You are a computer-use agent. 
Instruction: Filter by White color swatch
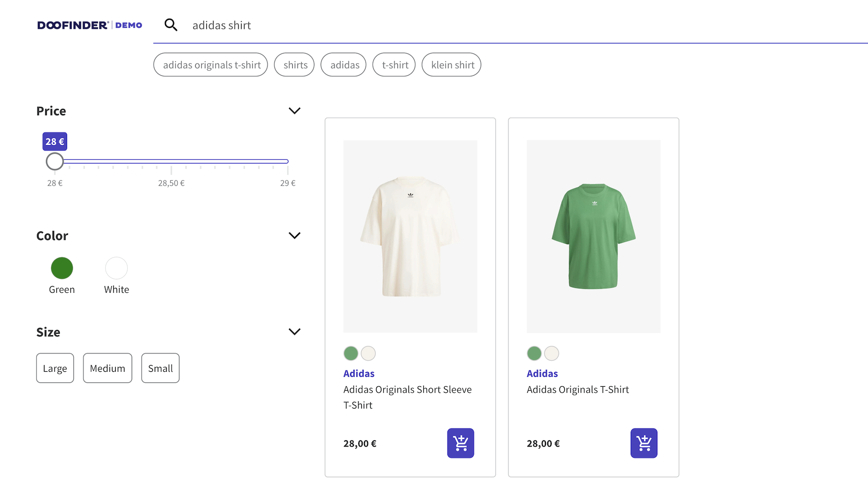(117, 268)
